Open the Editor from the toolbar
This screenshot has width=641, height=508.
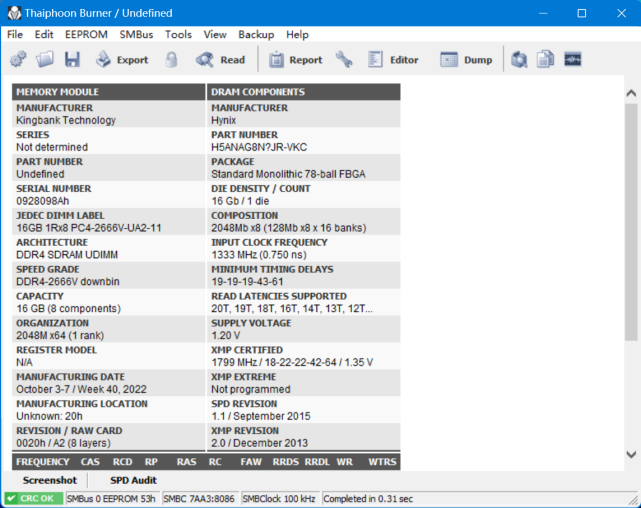pyautogui.click(x=392, y=60)
